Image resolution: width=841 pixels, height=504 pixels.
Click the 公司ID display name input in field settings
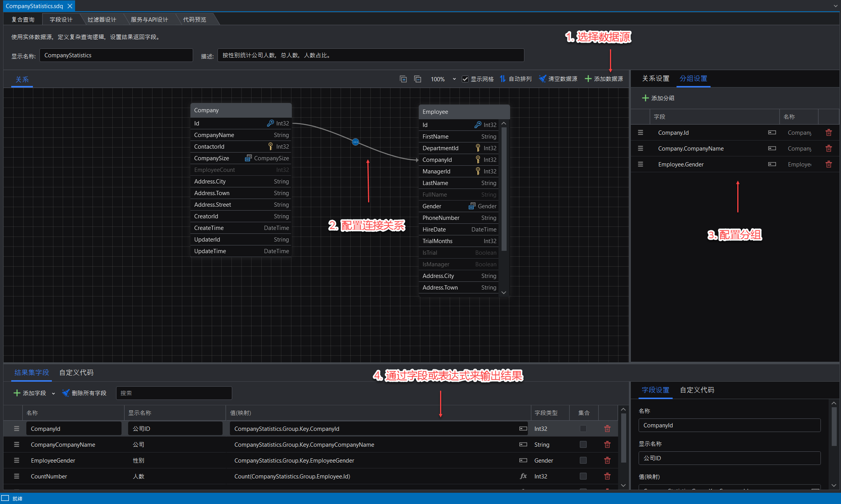click(x=730, y=458)
